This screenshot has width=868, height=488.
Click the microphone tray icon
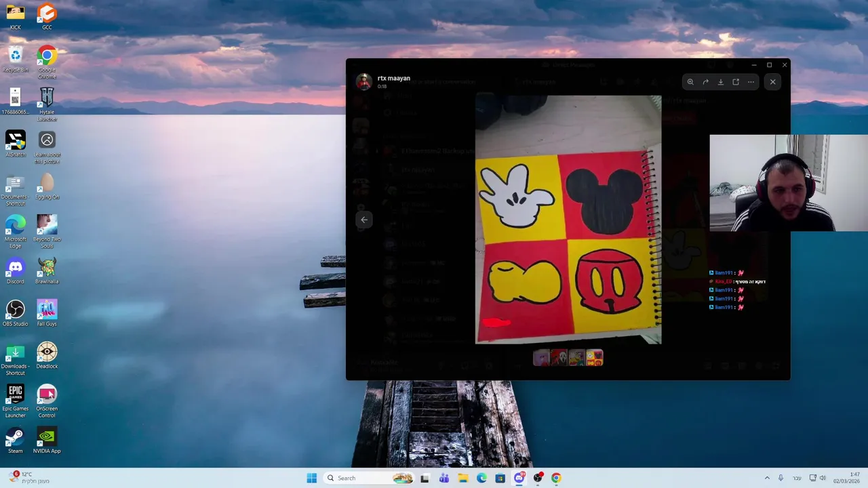coord(781,478)
